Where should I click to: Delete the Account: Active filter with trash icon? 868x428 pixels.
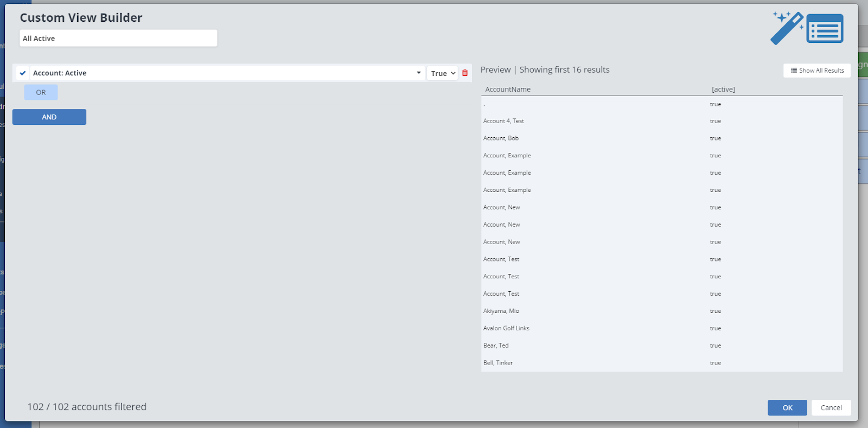(x=465, y=73)
